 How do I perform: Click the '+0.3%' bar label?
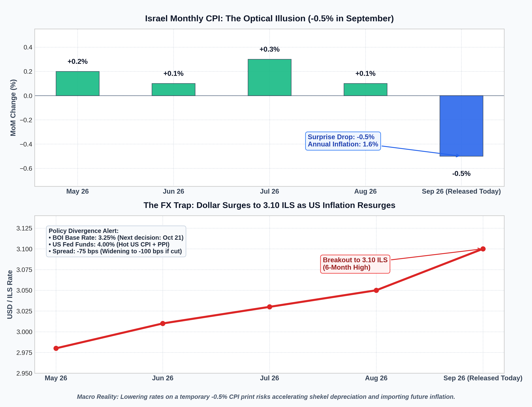tap(269, 49)
